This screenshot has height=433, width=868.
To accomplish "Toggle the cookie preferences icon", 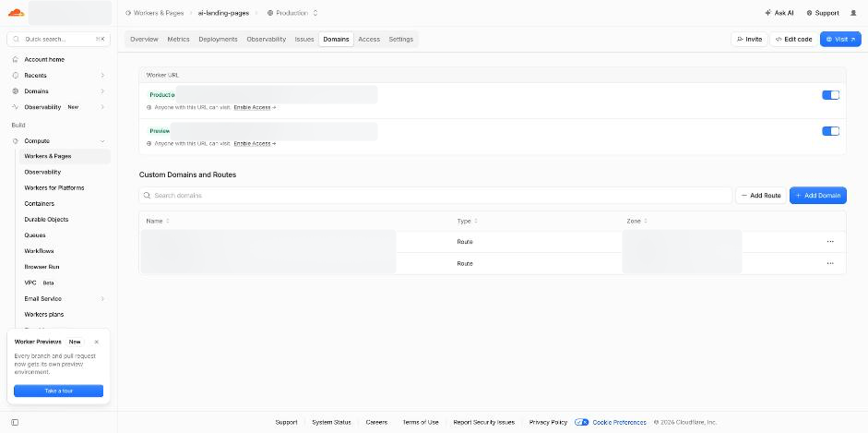I will 582,423.
